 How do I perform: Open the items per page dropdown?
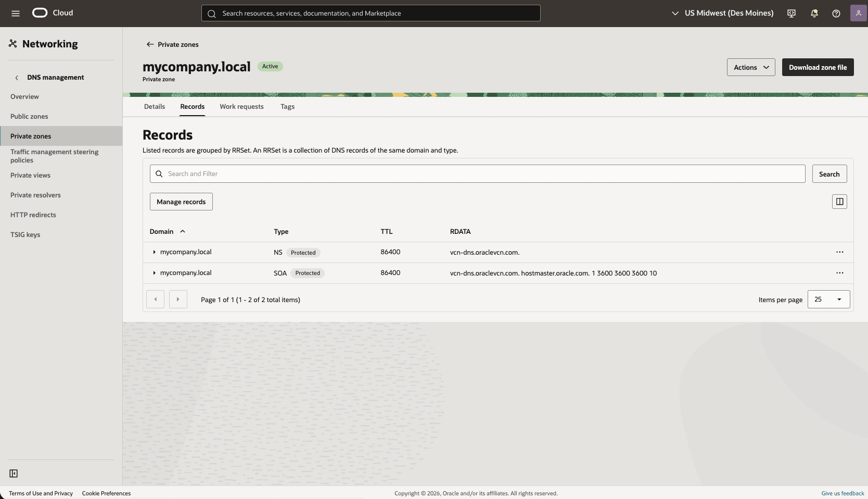coord(828,300)
